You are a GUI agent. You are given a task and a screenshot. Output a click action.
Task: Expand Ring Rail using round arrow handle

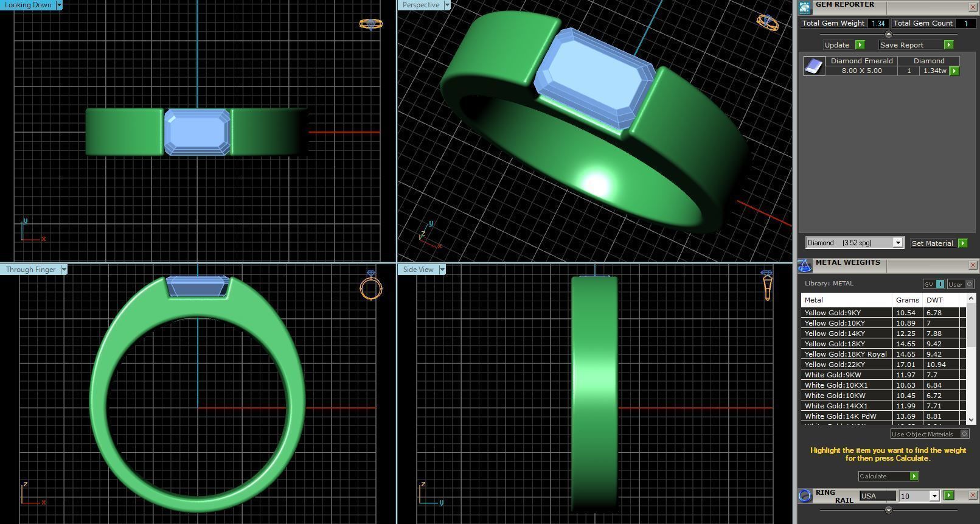[888, 510]
